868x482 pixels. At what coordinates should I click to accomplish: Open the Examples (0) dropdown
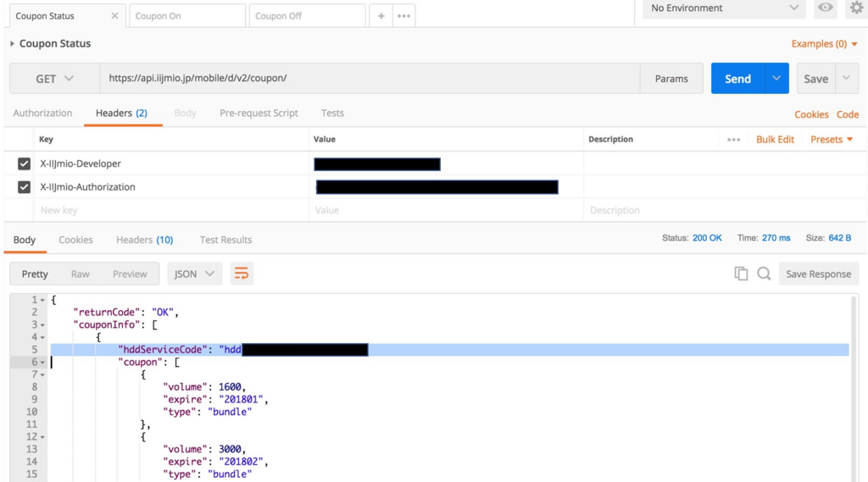coord(824,44)
